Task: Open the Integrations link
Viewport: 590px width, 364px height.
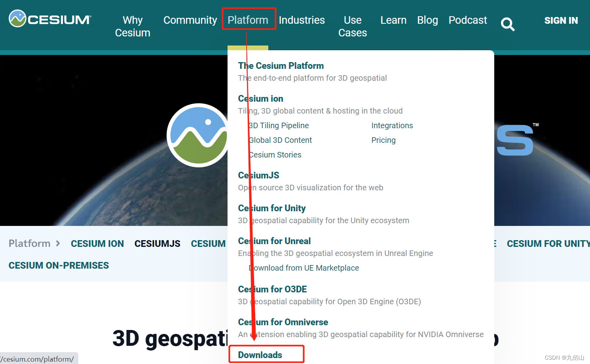Action: coord(392,125)
